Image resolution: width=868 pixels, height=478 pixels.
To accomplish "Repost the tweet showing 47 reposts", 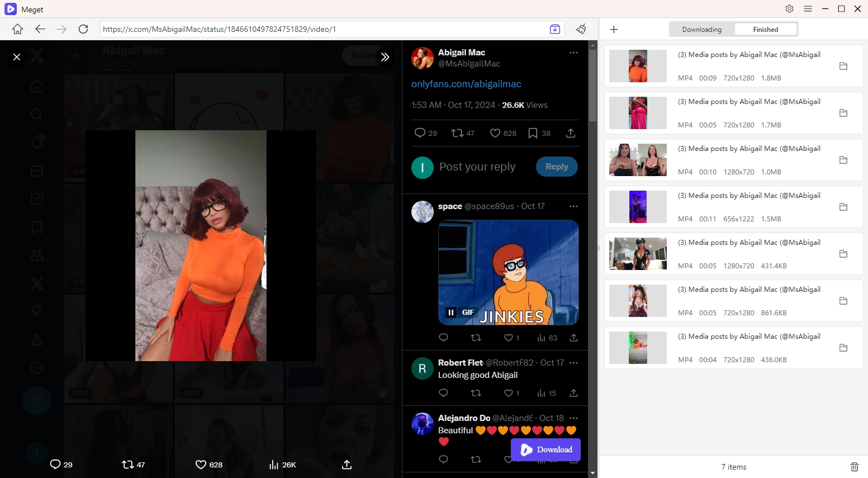I will tap(463, 133).
